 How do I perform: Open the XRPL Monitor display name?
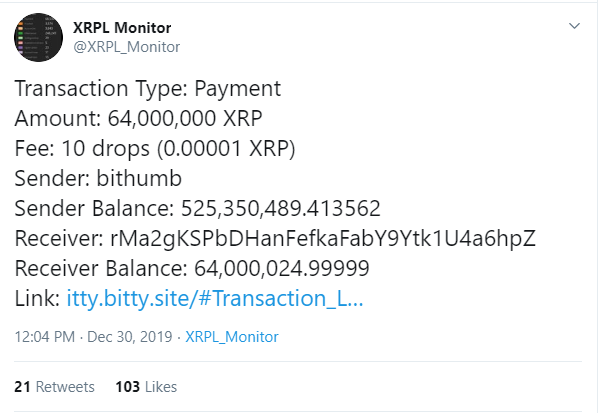(x=122, y=28)
